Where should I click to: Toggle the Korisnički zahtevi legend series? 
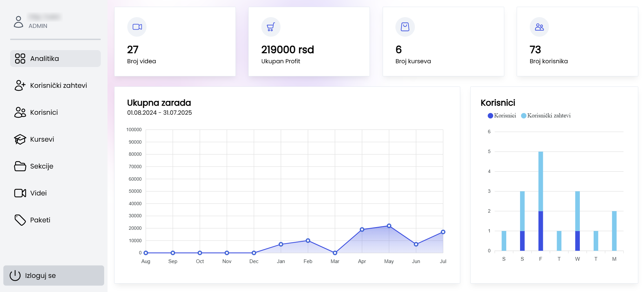pos(546,116)
